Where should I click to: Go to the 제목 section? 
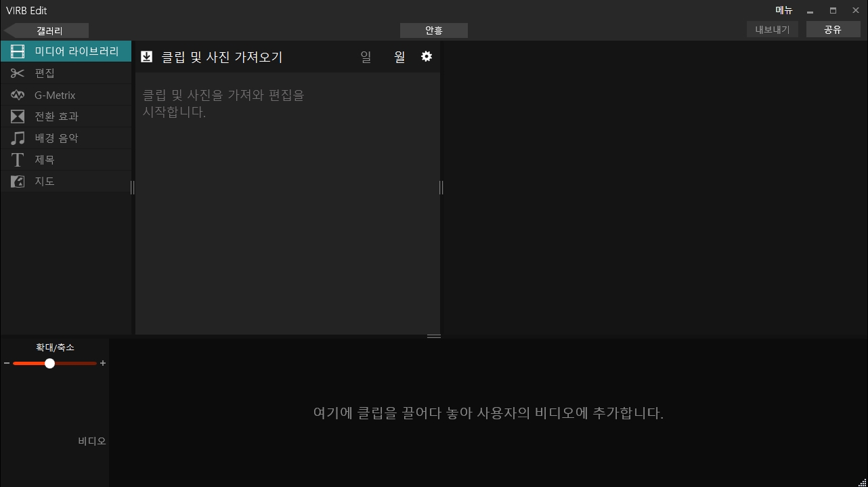(66, 160)
